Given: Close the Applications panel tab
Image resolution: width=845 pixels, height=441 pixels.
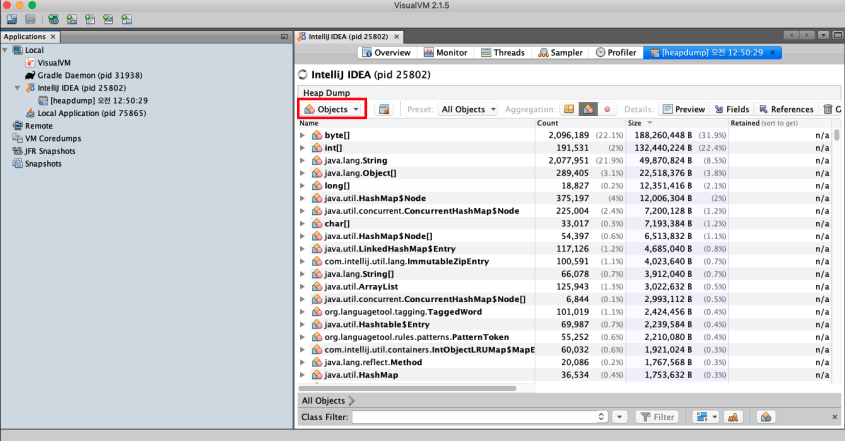Looking at the screenshot, I should coord(53,37).
